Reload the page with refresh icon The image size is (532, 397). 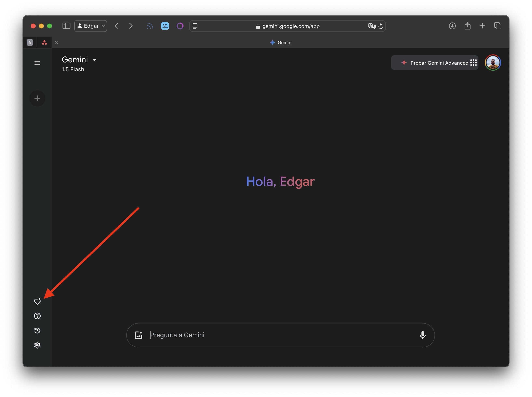pos(381,26)
